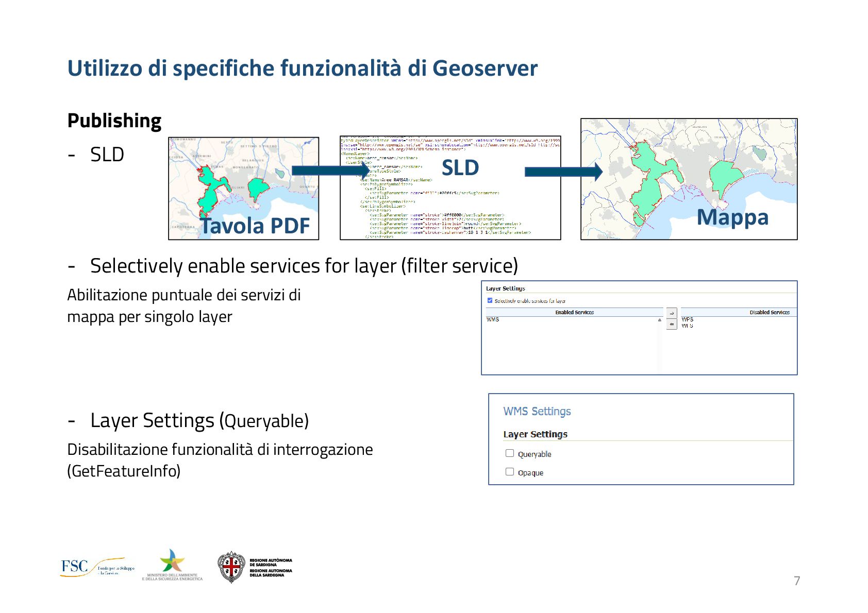Click the 'Abilitazione puntuale dei servizi di' text
Image resolution: width=868 pixels, height=613 pixels.
tap(184, 295)
